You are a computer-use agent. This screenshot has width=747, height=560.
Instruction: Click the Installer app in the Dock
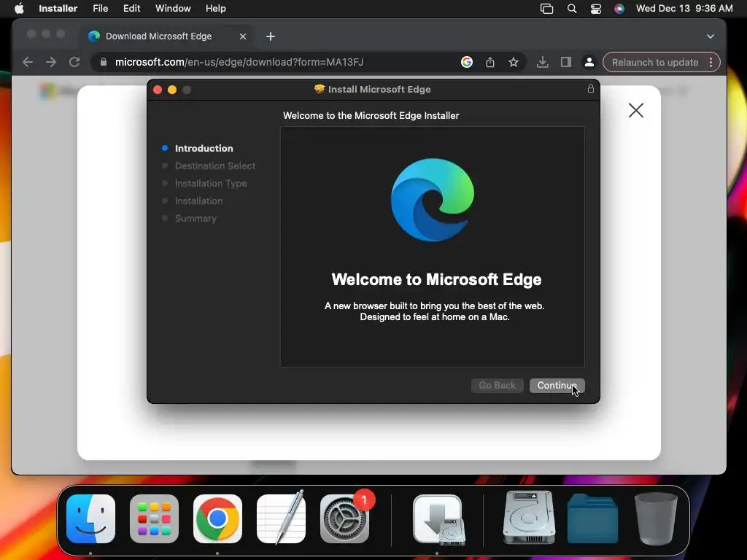click(438, 519)
